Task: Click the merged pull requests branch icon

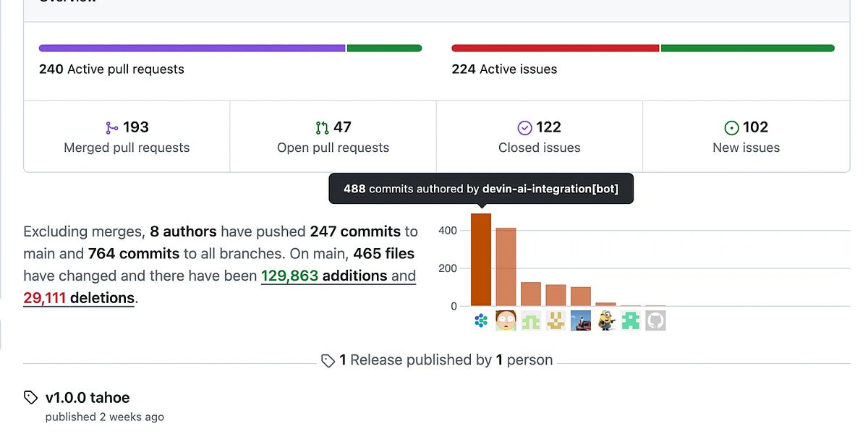Action: pyautogui.click(x=111, y=128)
